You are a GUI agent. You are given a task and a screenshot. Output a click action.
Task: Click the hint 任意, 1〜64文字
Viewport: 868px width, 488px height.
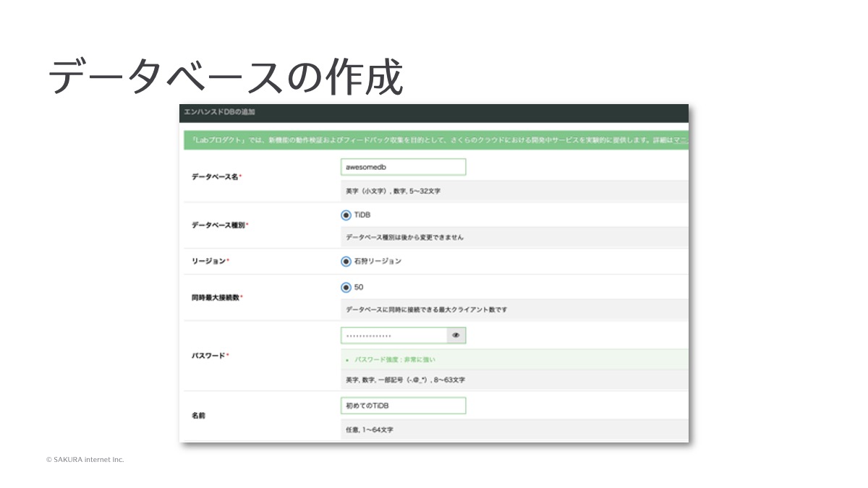[x=370, y=429]
